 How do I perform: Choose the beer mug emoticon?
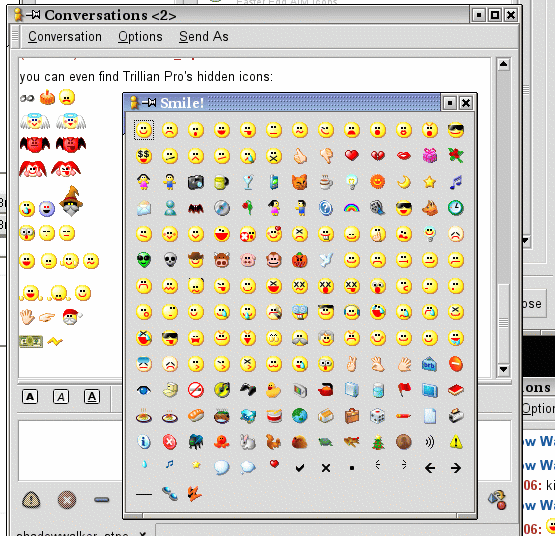point(222,182)
